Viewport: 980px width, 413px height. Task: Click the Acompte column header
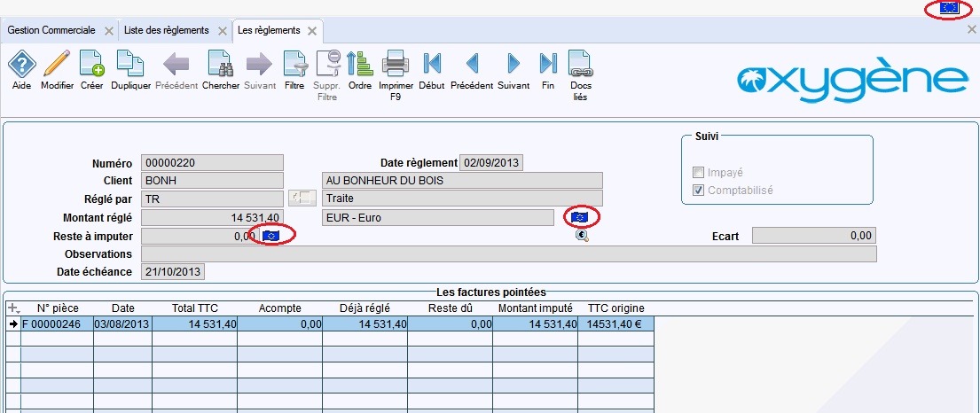[280, 308]
